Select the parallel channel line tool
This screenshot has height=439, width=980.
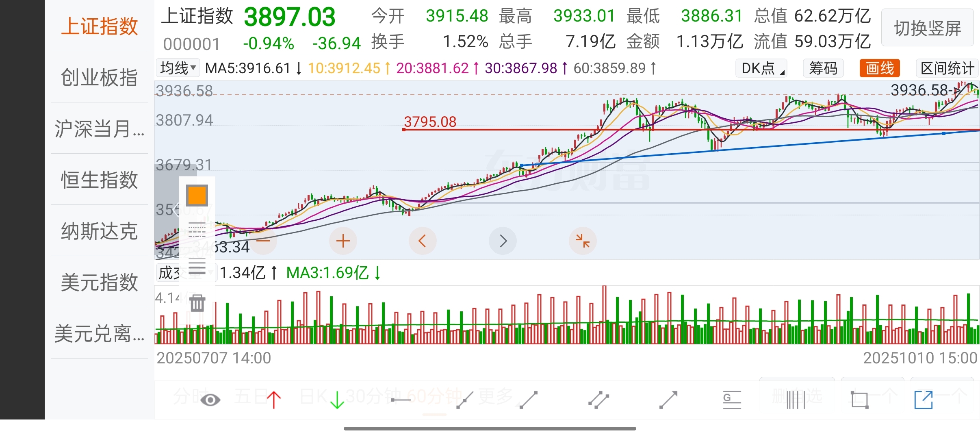point(598,400)
